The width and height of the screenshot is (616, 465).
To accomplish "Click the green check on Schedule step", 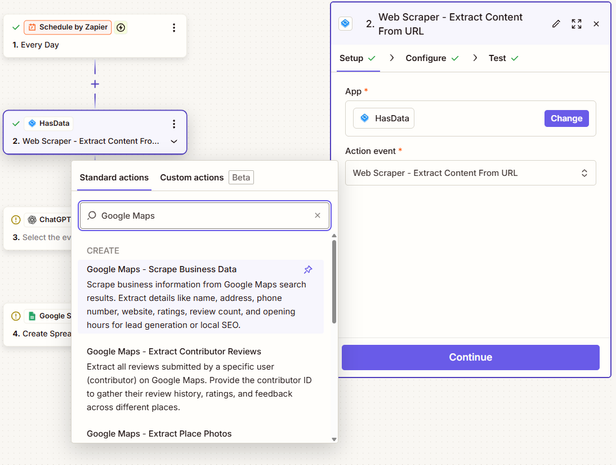I will tap(16, 27).
